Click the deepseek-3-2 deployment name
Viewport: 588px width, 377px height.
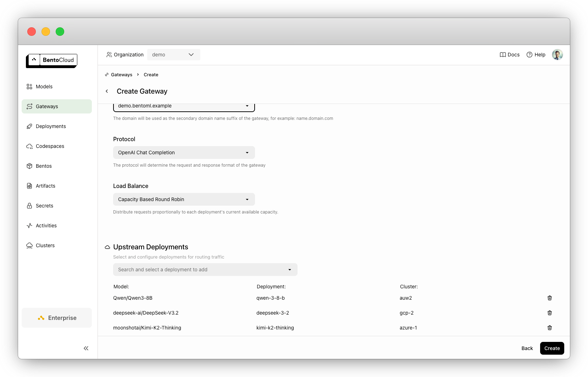(273, 313)
